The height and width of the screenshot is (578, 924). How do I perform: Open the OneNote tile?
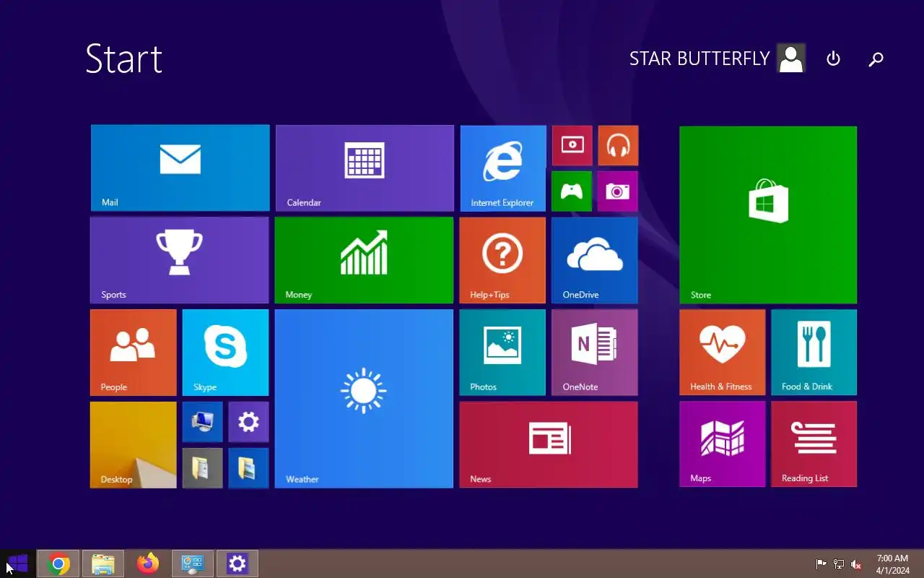(x=595, y=353)
